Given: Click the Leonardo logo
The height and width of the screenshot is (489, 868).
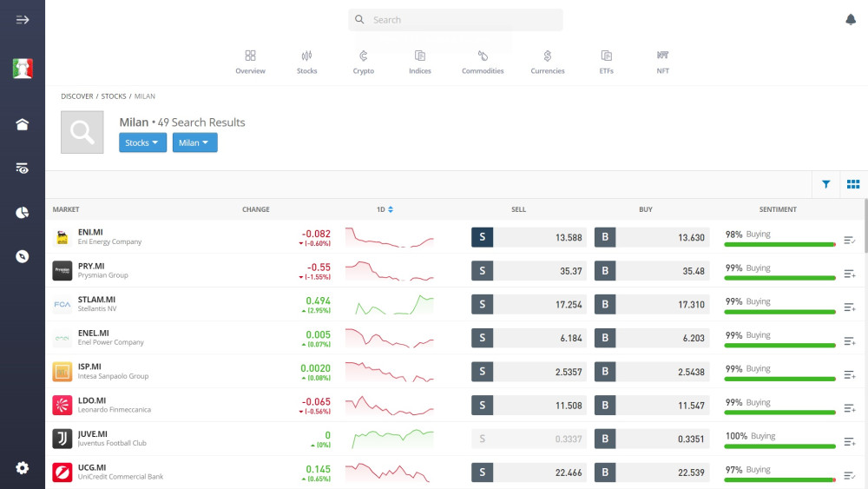Looking at the screenshot, I should pyautogui.click(x=62, y=406).
